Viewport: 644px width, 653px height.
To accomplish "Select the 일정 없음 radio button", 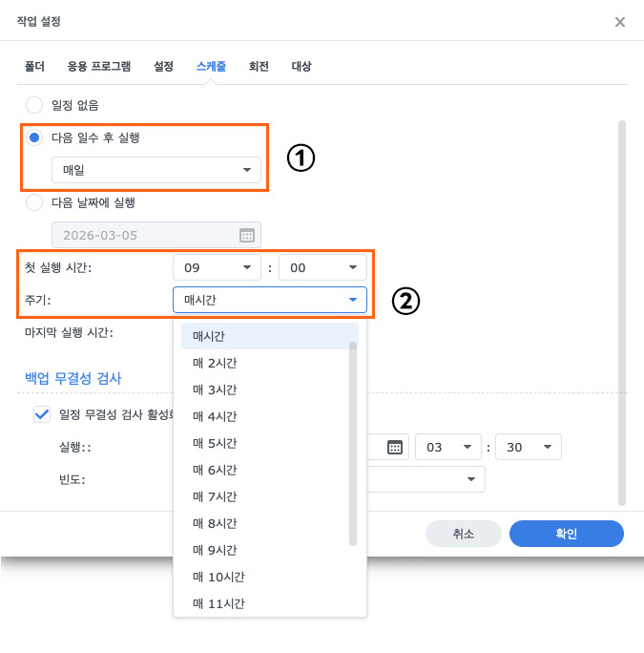I will 34,105.
